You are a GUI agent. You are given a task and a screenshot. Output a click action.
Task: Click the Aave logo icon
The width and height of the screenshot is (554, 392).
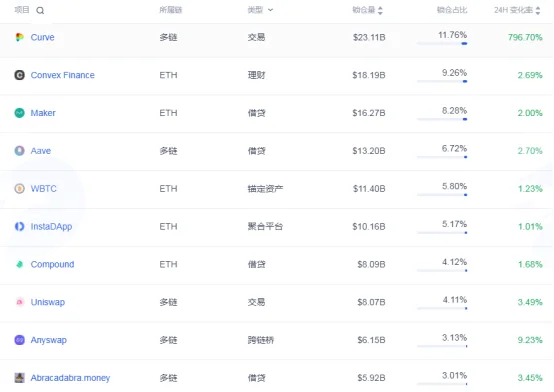click(19, 151)
